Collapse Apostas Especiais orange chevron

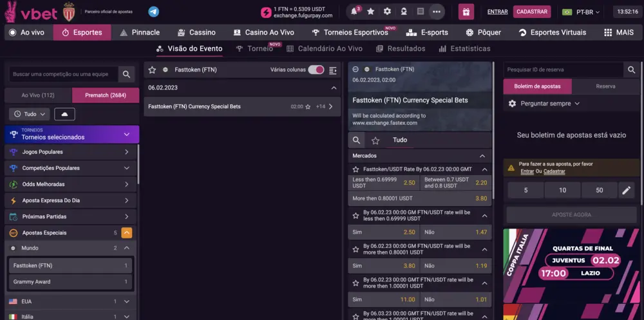[127, 233]
